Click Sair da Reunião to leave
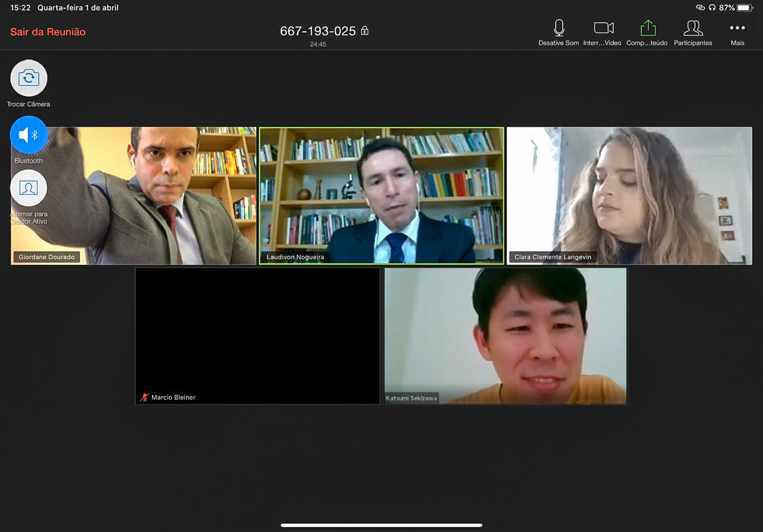The height and width of the screenshot is (532, 763). coord(48,32)
